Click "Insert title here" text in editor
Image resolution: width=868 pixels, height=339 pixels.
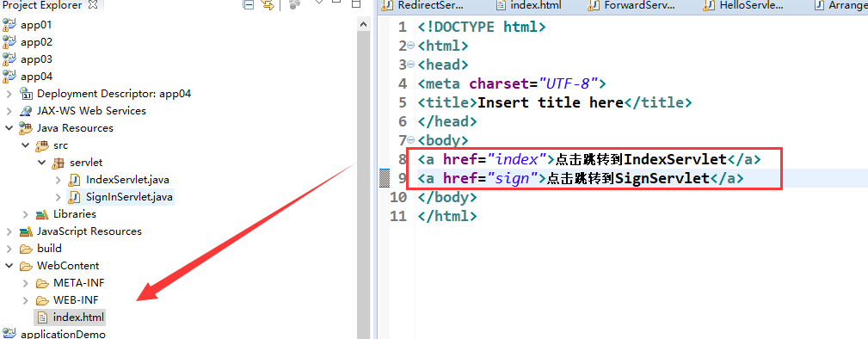(551, 102)
